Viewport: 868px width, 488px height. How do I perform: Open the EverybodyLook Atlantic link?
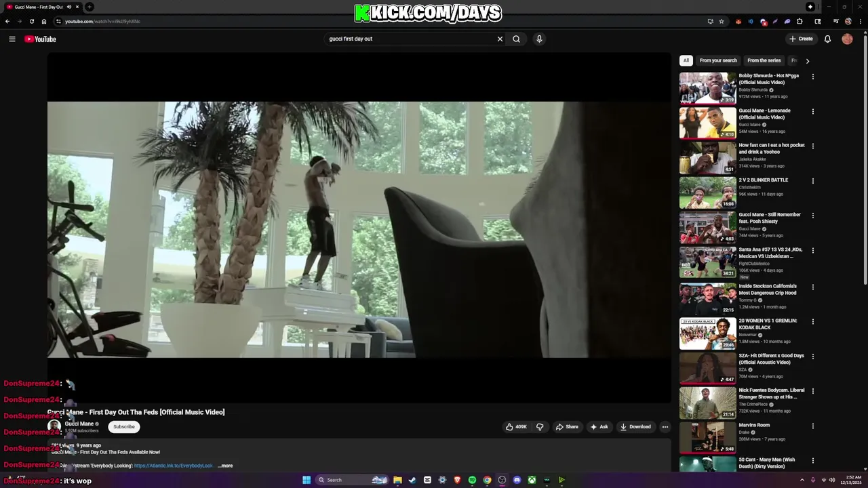click(174, 466)
